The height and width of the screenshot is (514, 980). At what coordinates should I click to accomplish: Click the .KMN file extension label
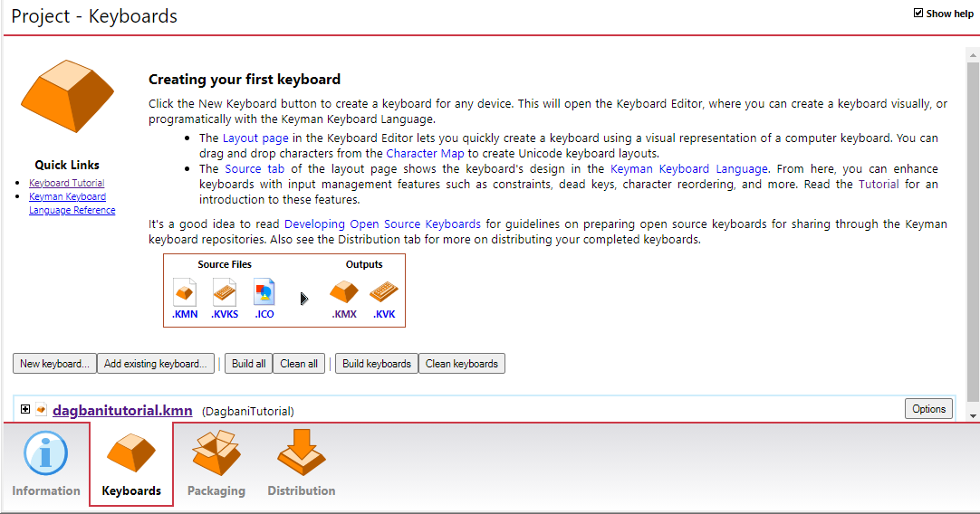point(185,314)
